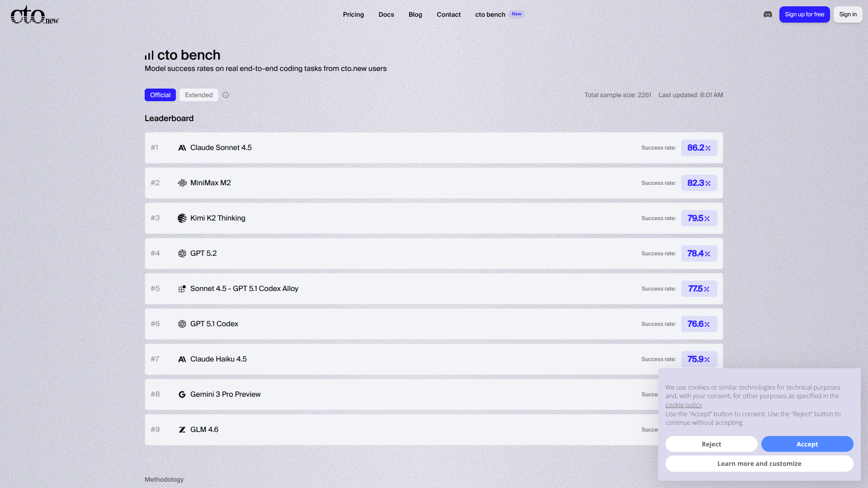This screenshot has height=488, width=868.
Task: Accept cookies in the consent banner
Action: tap(807, 444)
